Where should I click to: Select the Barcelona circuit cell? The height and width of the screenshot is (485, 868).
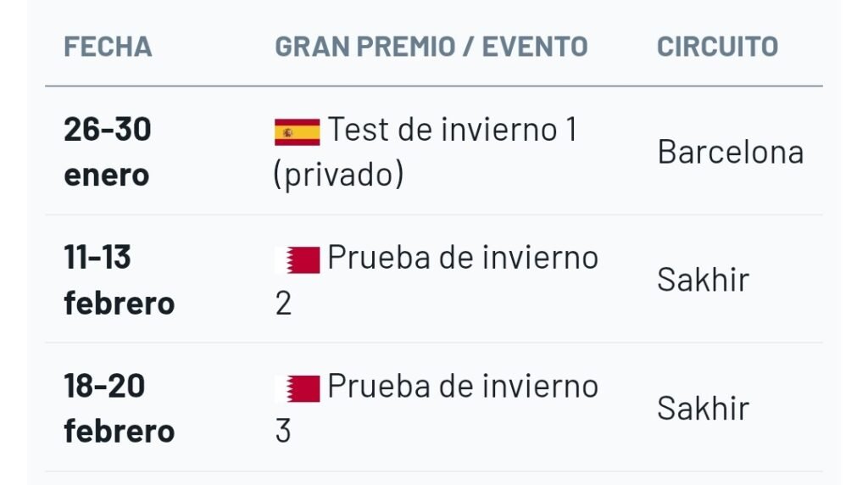point(730,153)
